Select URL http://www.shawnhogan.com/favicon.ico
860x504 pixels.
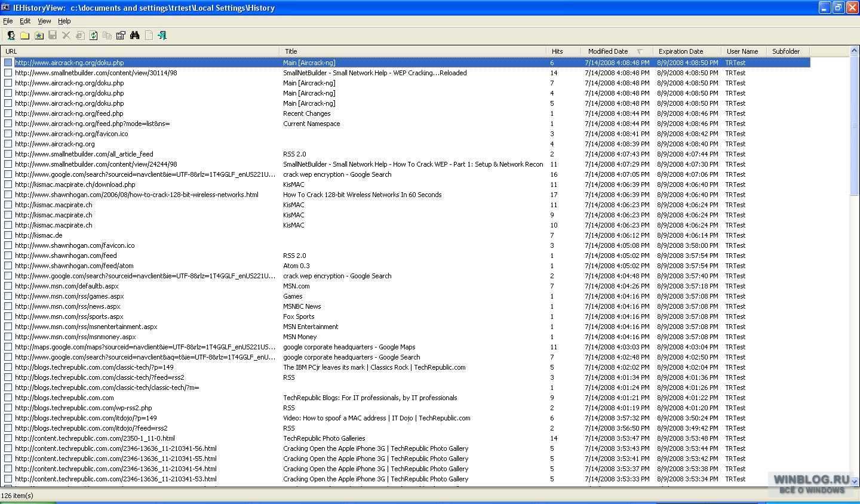[75, 245]
